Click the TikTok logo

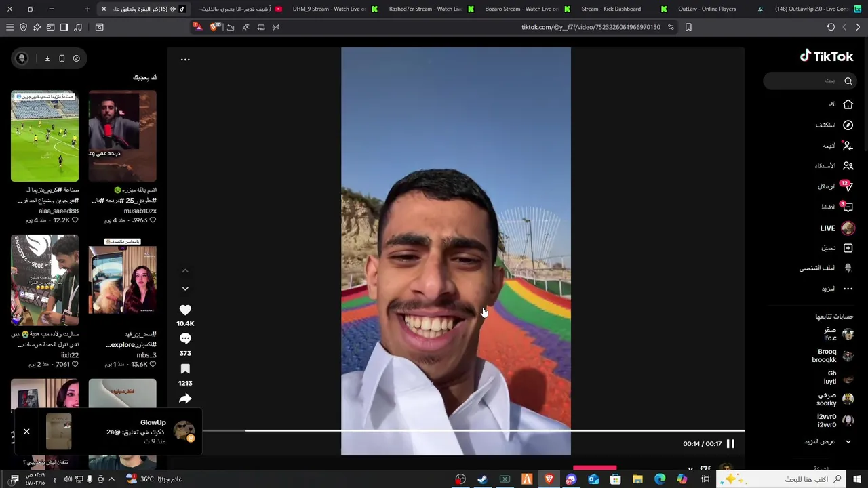(826, 56)
